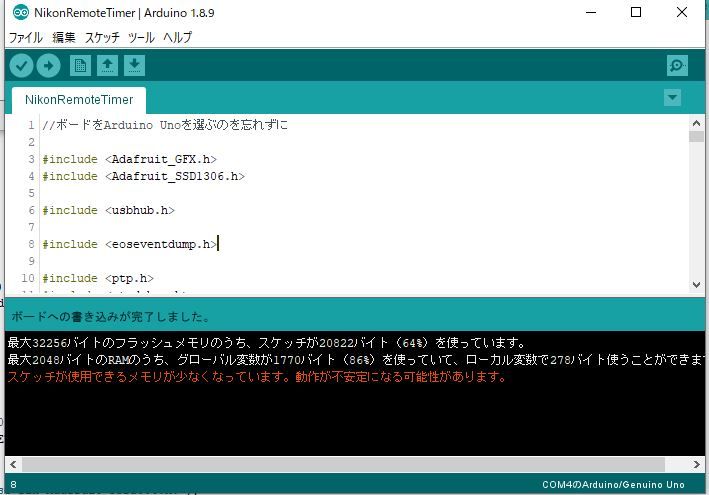The height and width of the screenshot is (495, 709).
Task: Click the console horizontal scrollbar thumb
Action: [x=344, y=464]
